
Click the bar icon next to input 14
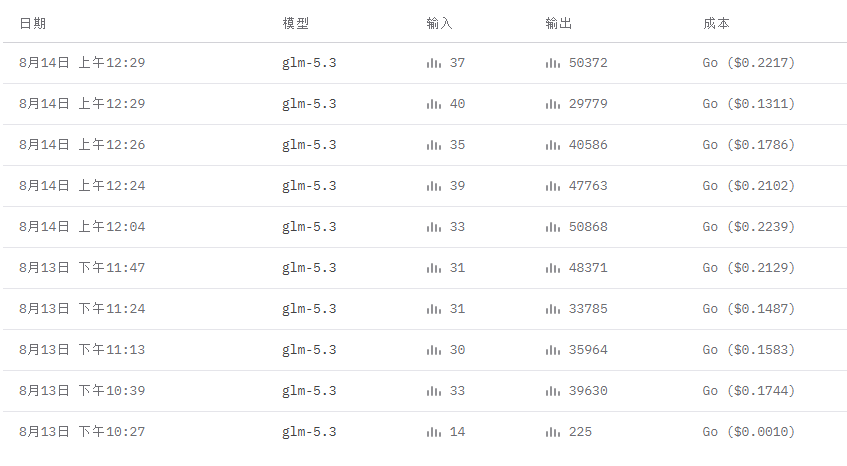tap(434, 433)
